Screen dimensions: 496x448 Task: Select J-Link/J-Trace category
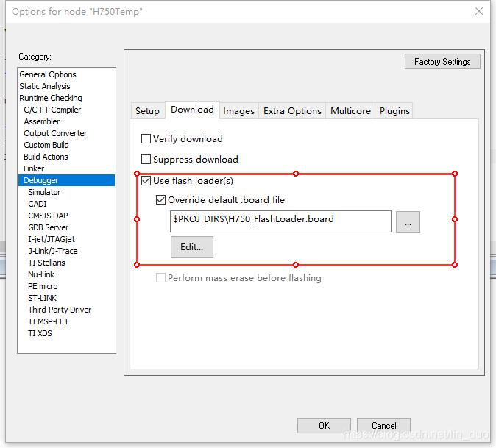pos(66,251)
